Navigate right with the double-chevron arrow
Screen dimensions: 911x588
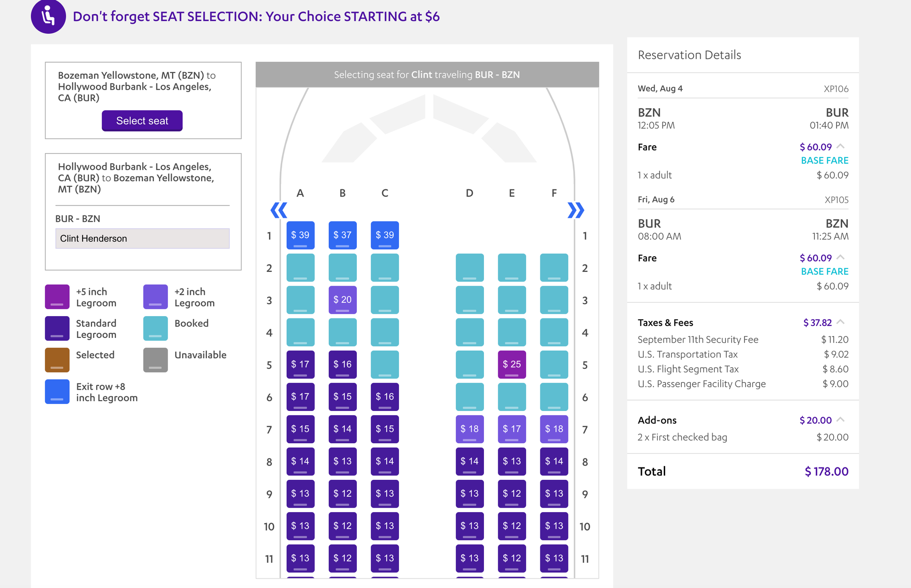(576, 210)
